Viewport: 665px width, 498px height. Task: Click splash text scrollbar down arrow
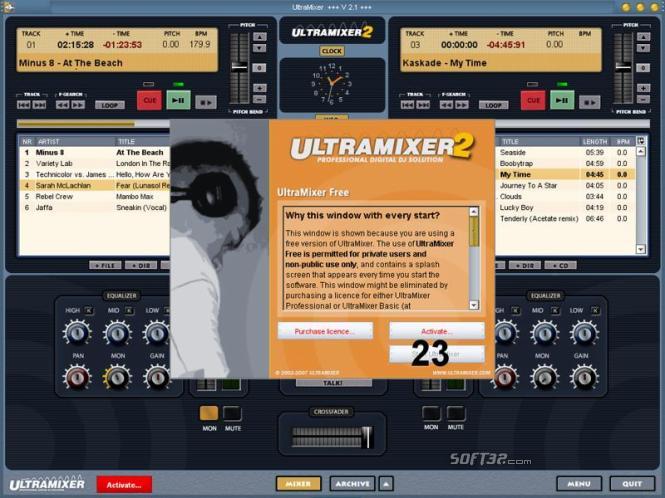click(x=474, y=305)
